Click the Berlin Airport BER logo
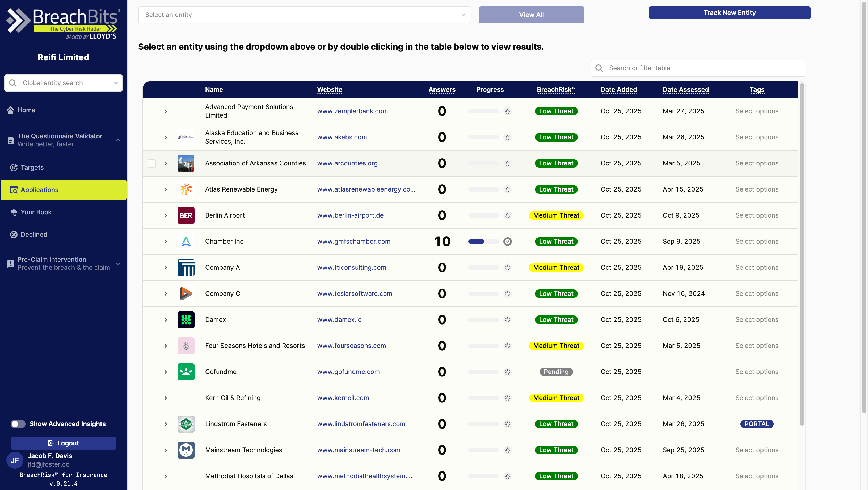This screenshot has height=490, width=868. click(x=186, y=215)
